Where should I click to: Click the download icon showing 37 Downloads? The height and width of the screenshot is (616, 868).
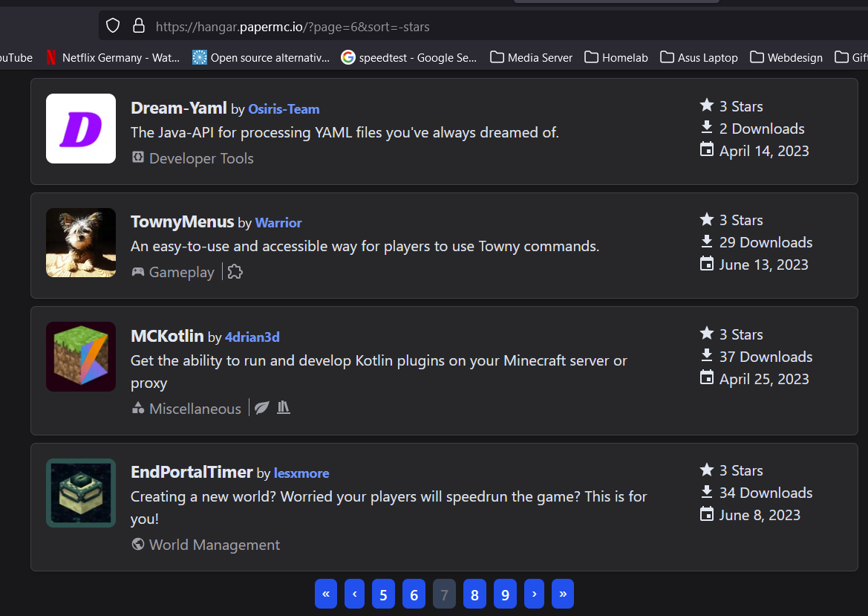705,355
